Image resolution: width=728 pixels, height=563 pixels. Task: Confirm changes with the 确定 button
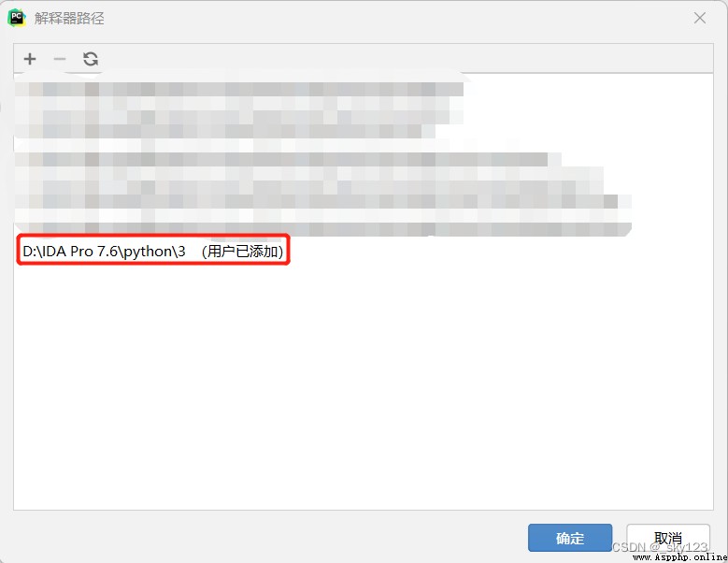tap(570, 538)
